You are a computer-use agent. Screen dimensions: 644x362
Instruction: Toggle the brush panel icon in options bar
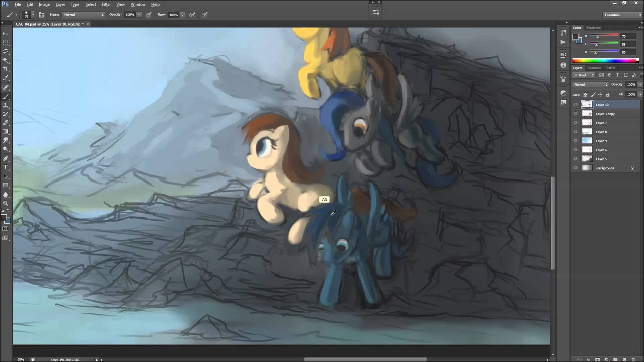coord(41,15)
